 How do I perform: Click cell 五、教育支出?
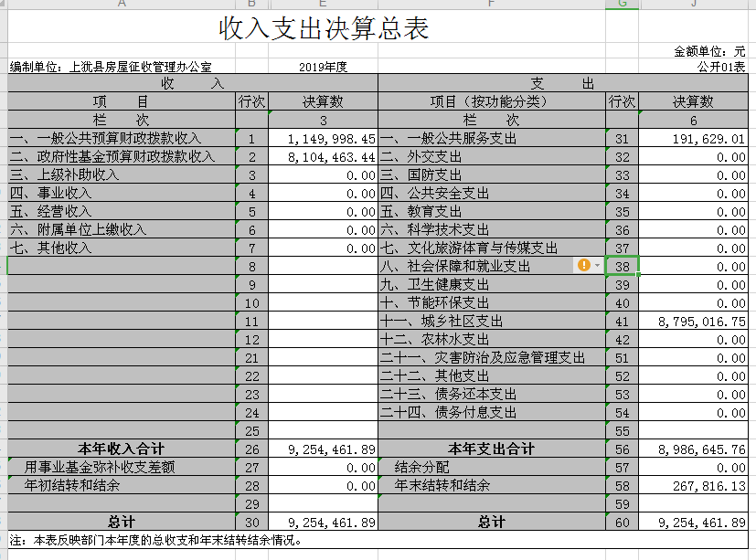click(x=492, y=212)
